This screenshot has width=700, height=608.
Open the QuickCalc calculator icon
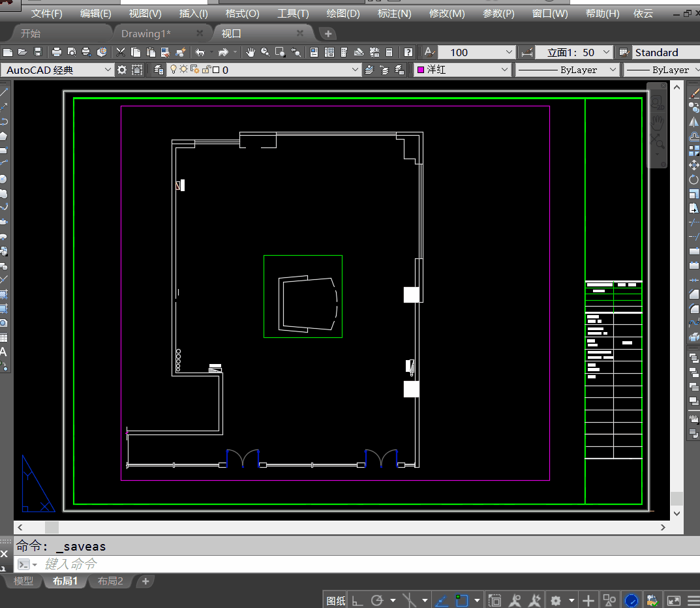[389, 52]
